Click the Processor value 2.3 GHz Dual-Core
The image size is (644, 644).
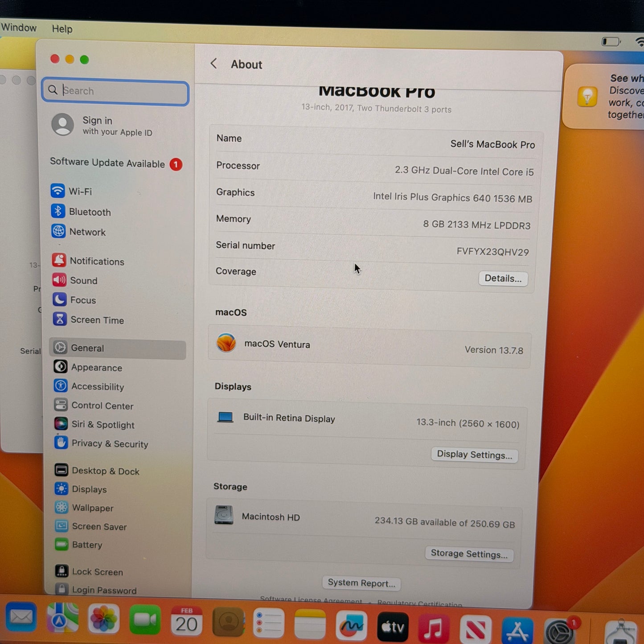pos(464,171)
